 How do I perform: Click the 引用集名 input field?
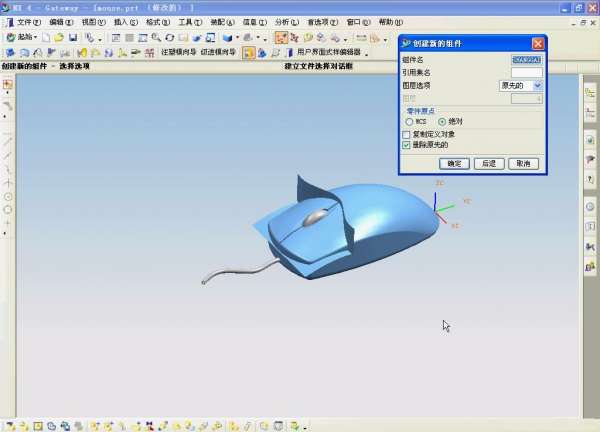click(x=526, y=73)
